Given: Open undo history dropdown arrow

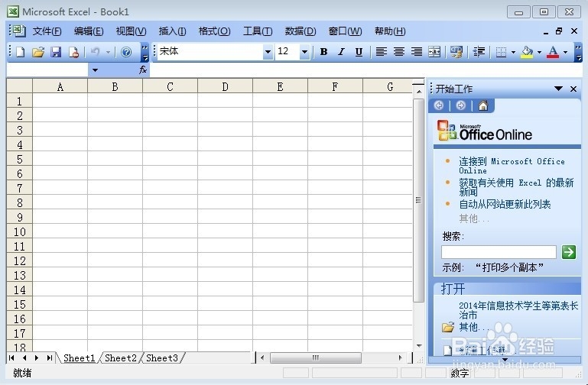Looking at the screenshot, I should click(x=108, y=52).
